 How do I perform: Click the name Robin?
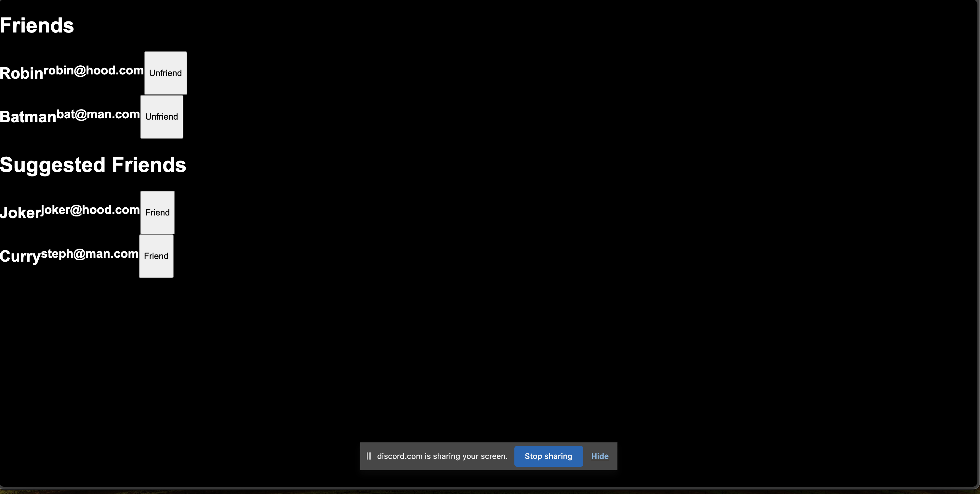pyautogui.click(x=21, y=73)
